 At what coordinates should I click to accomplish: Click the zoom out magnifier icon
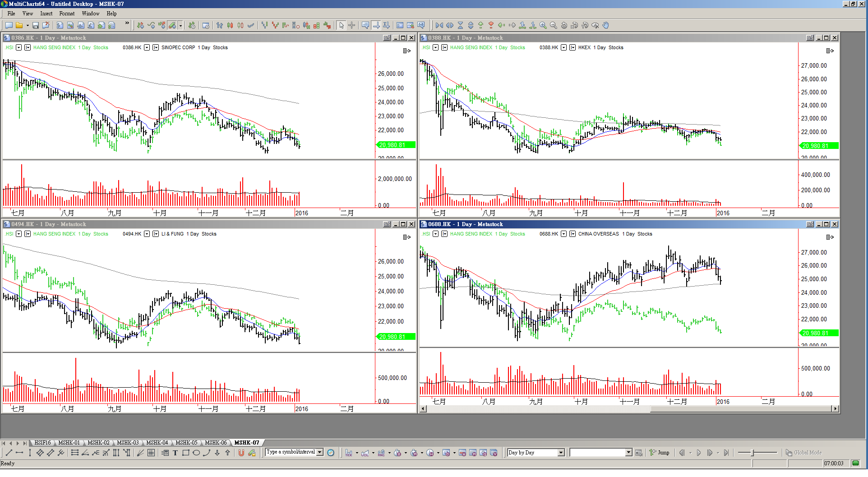click(553, 25)
